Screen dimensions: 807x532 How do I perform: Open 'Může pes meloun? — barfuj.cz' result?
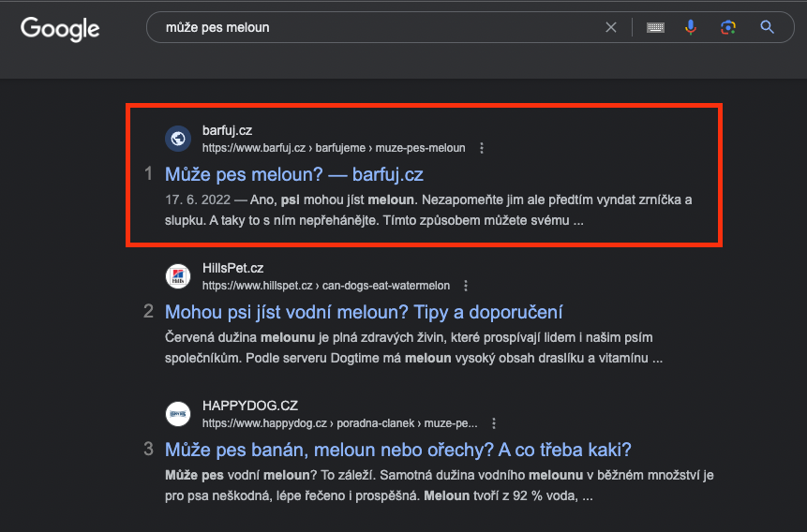click(x=294, y=174)
